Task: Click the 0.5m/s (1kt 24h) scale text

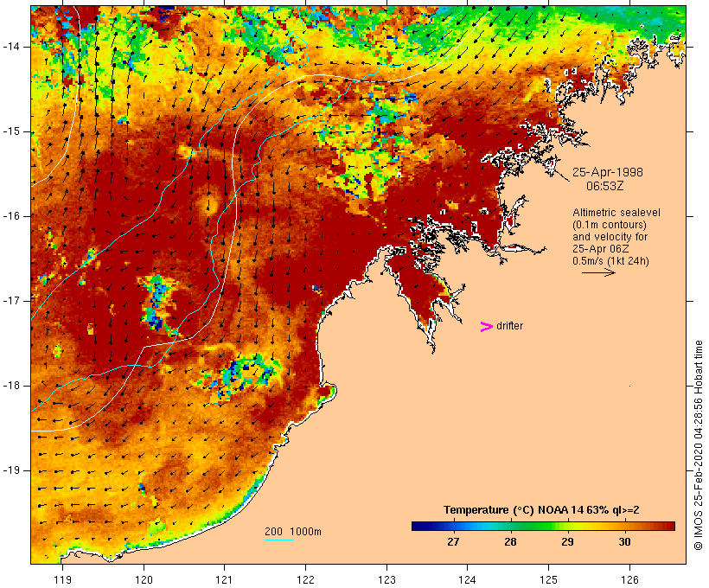Action: tap(610, 261)
